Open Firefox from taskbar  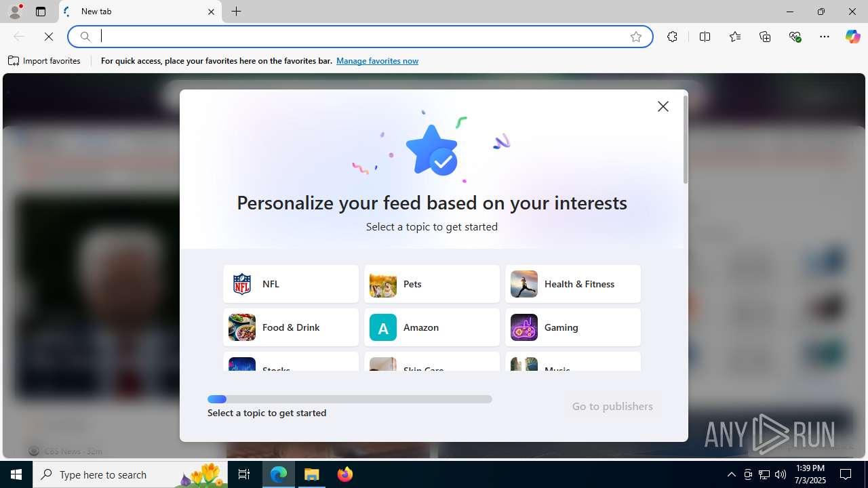pyautogui.click(x=345, y=474)
